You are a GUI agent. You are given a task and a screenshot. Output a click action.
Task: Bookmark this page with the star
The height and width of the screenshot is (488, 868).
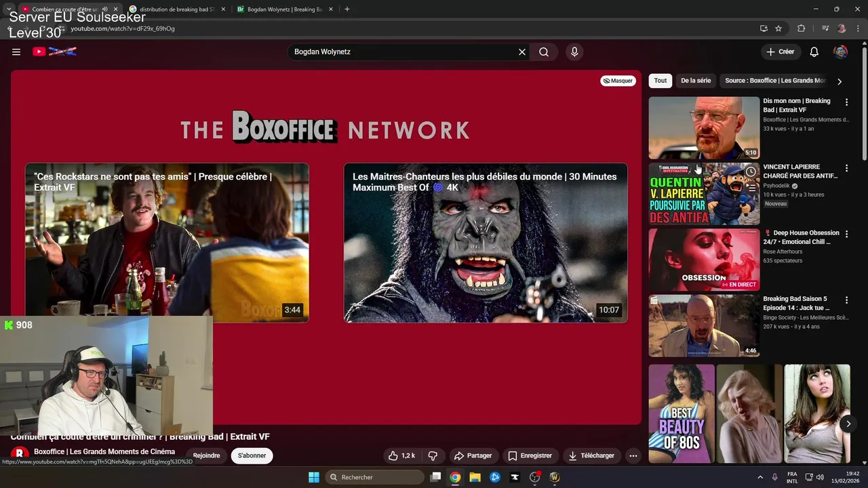click(778, 28)
